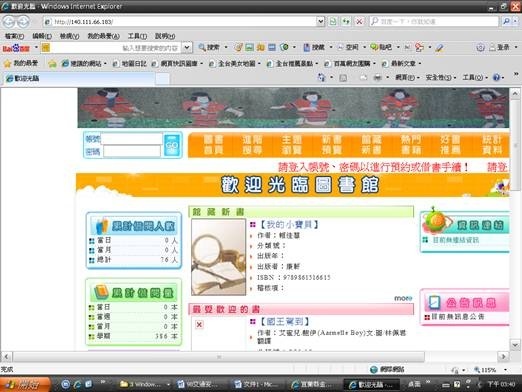Viewport: 522px width, 392px height.
Task: Click the 帳號 account input field
Action: (131, 139)
